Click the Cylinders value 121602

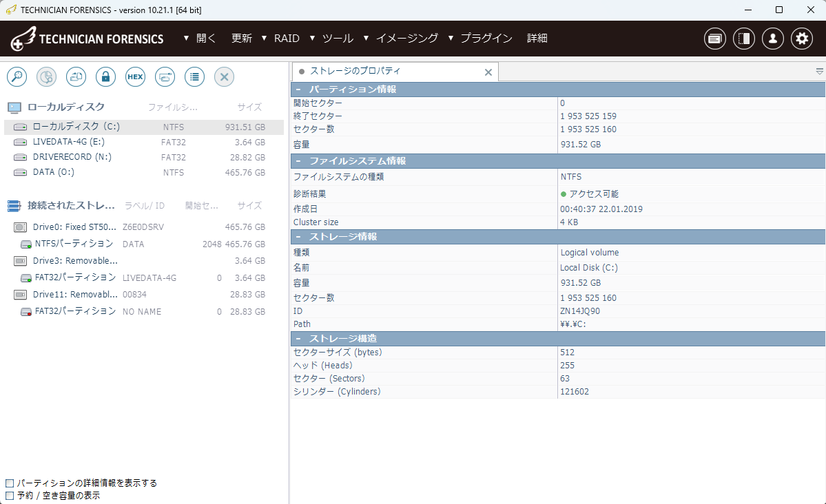click(574, 392)
